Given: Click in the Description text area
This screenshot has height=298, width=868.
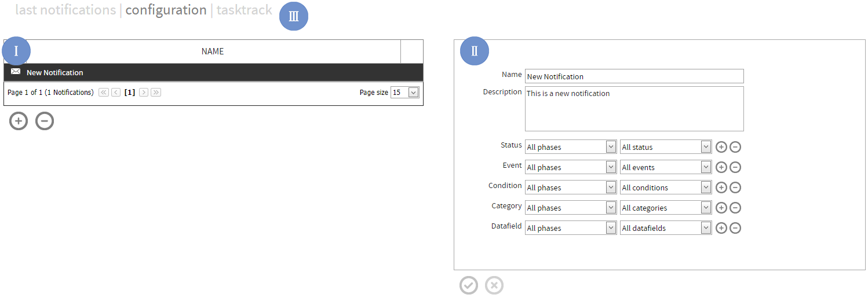Looking at the screenshot, I should point(634,109).
